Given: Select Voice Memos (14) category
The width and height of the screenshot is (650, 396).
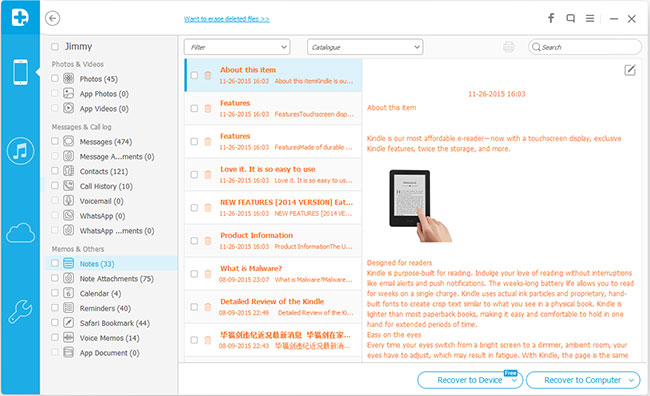Looking at the screenshot, I should (109, 338).
